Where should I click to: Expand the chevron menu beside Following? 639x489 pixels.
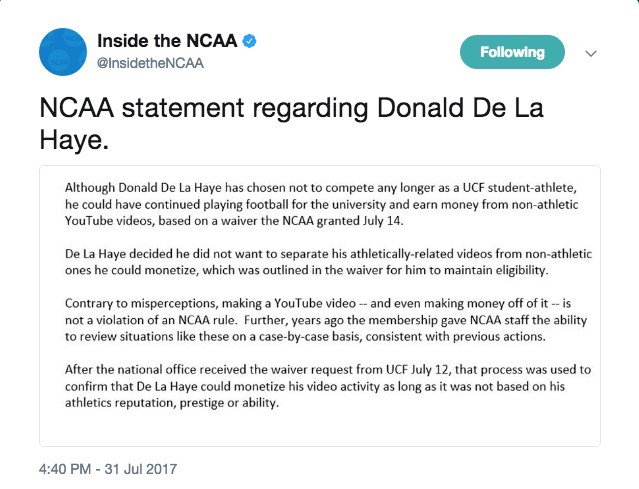click(x=590, y=53)
